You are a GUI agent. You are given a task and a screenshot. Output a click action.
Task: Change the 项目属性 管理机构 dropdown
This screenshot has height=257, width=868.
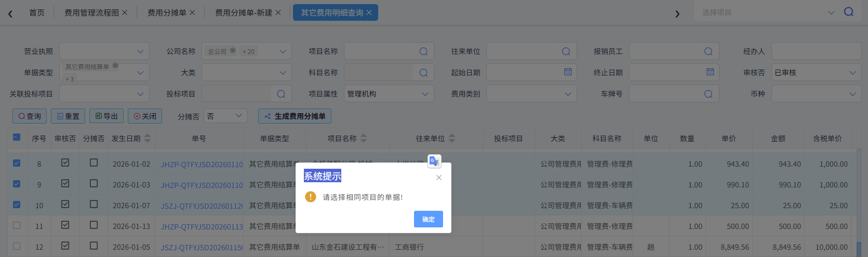(389, 94)
